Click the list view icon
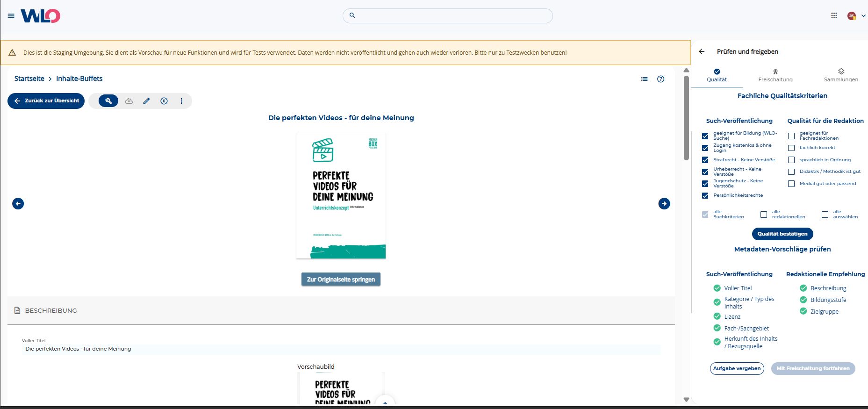868x409 pixels. point(644,79)
